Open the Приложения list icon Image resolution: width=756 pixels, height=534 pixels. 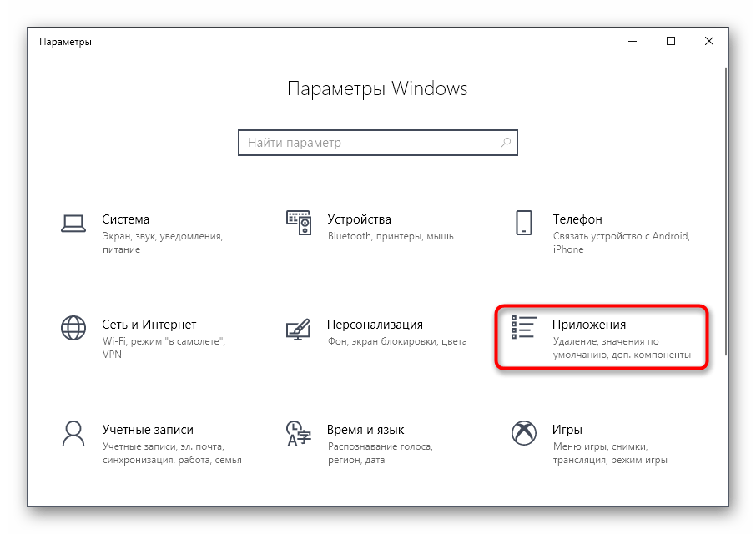[x=523, y=327]
